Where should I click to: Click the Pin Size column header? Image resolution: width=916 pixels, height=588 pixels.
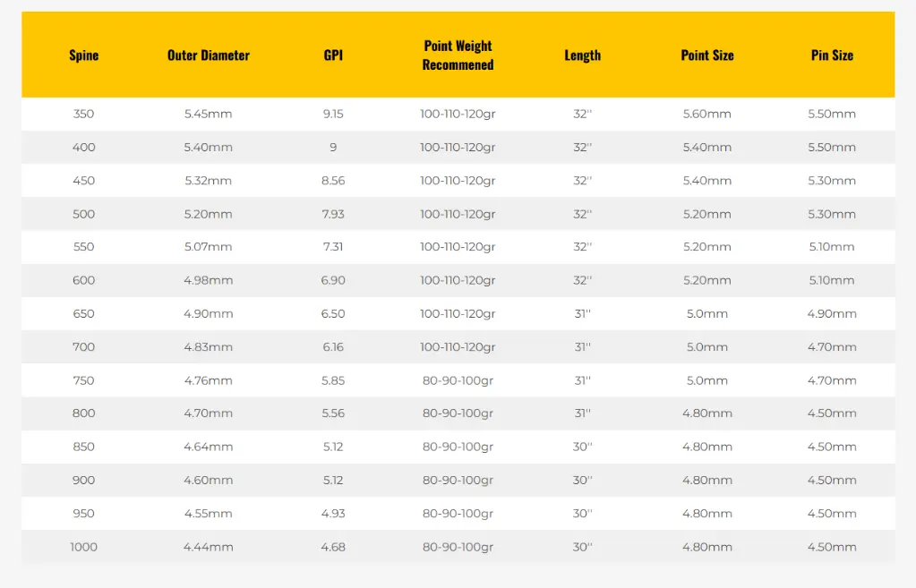[832, 55]
